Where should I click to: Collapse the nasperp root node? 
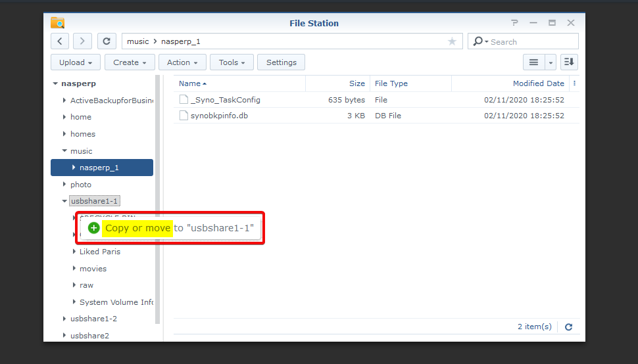point(55,83)
